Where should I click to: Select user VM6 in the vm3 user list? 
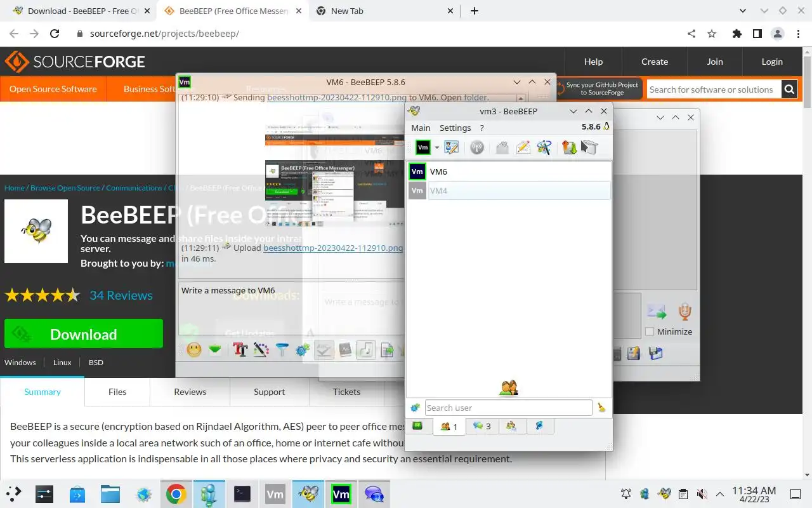pyautogui.click(x=509, y=171)
